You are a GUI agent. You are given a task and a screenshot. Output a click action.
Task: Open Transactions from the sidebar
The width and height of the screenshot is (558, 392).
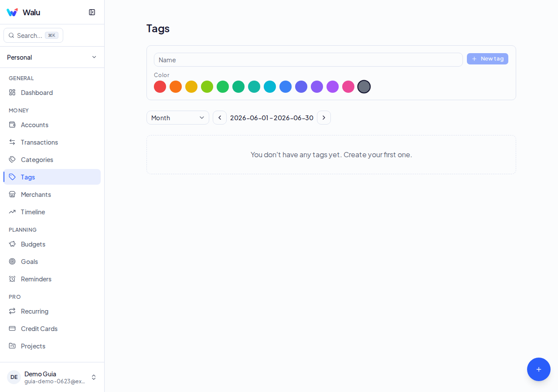point(52,142)
